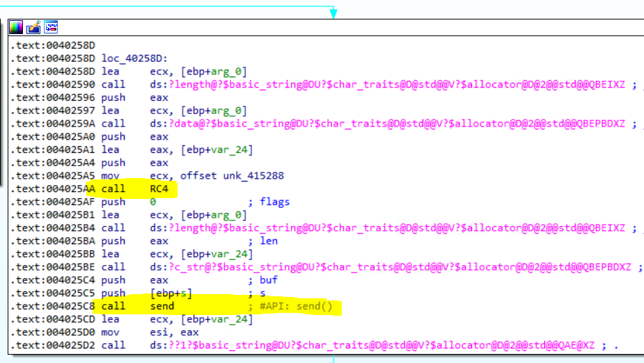Viewport: 644px width, 363px height.
Task: Select the highlighted send function name
Action: click(x=162, y=306)
